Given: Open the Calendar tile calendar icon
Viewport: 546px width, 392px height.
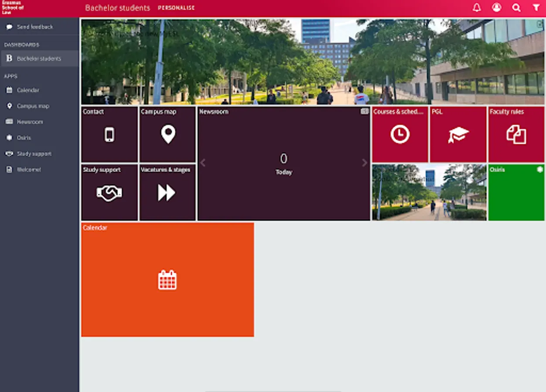Looking at the screenshot, I should (168, 280).
